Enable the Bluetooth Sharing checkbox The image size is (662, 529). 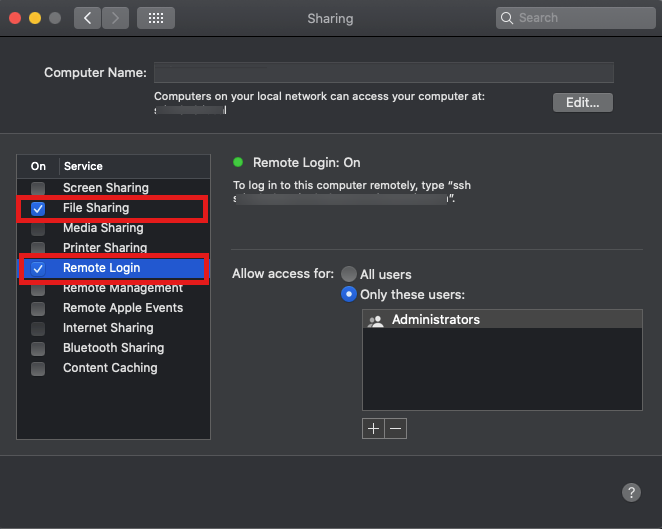[38, 348]
